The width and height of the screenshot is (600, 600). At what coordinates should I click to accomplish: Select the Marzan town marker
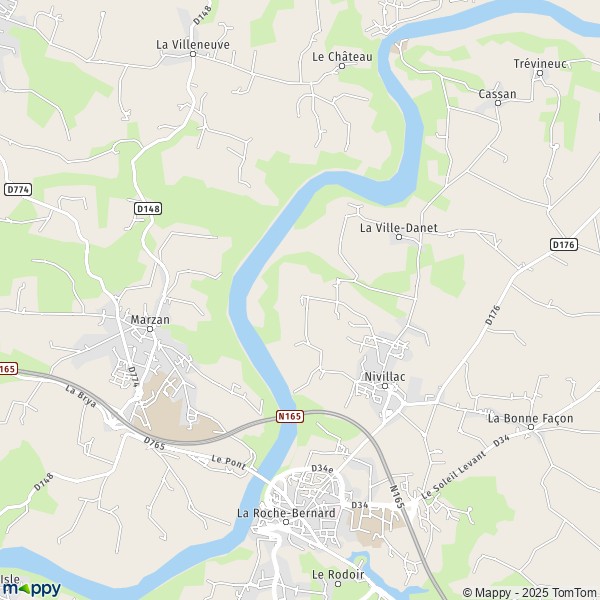tap(150, 329)
